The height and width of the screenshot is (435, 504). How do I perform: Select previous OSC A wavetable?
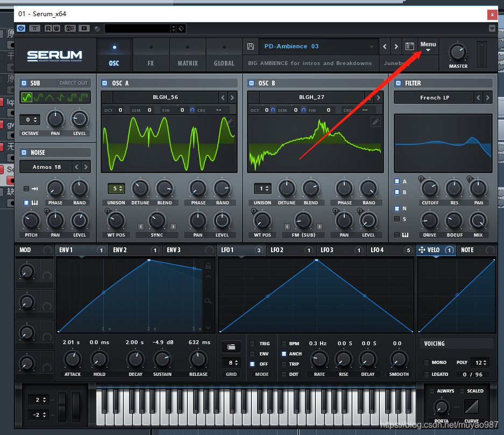click(x=223, y=97)
